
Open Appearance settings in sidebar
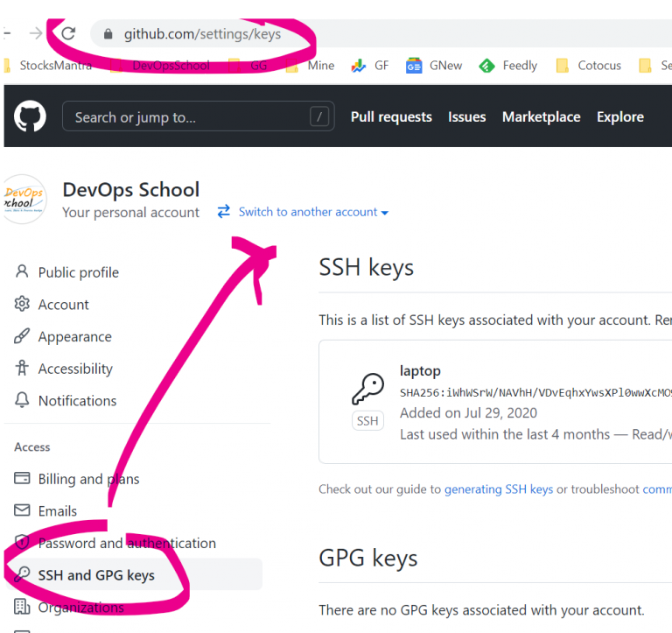(x=74, y=337)
